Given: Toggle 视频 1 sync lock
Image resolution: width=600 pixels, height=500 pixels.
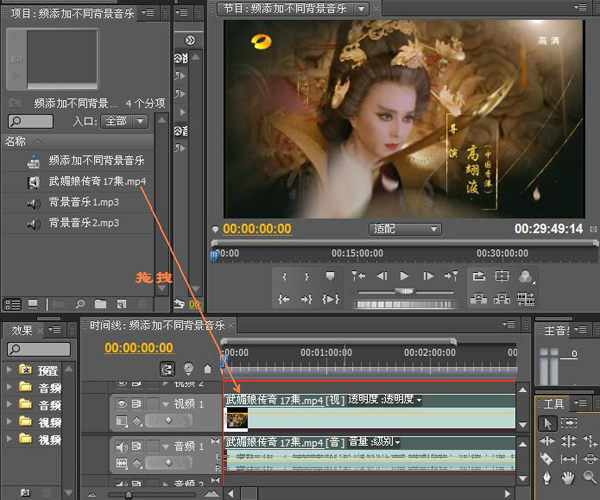Looking at the screenshot, I should point(136,404).
